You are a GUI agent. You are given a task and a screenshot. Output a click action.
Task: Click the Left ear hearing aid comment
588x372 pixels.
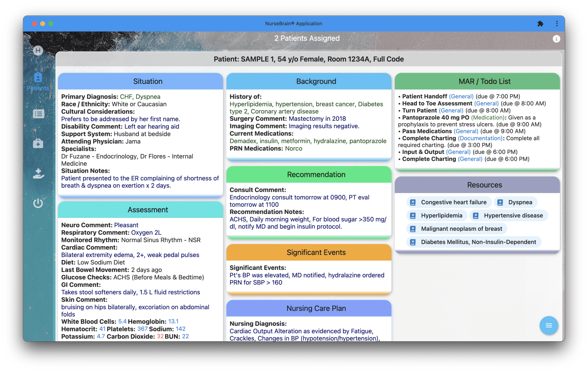click(152, 127)
